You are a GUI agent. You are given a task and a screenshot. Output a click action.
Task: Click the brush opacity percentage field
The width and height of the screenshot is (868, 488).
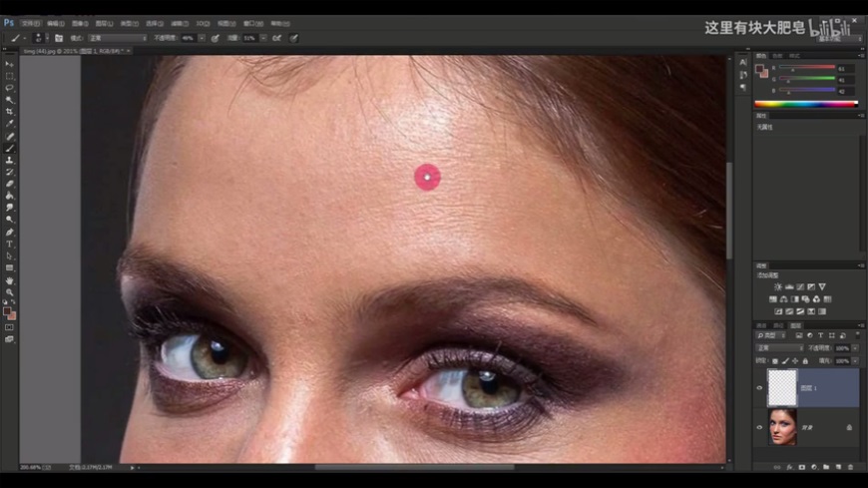(x=187, y=38)
